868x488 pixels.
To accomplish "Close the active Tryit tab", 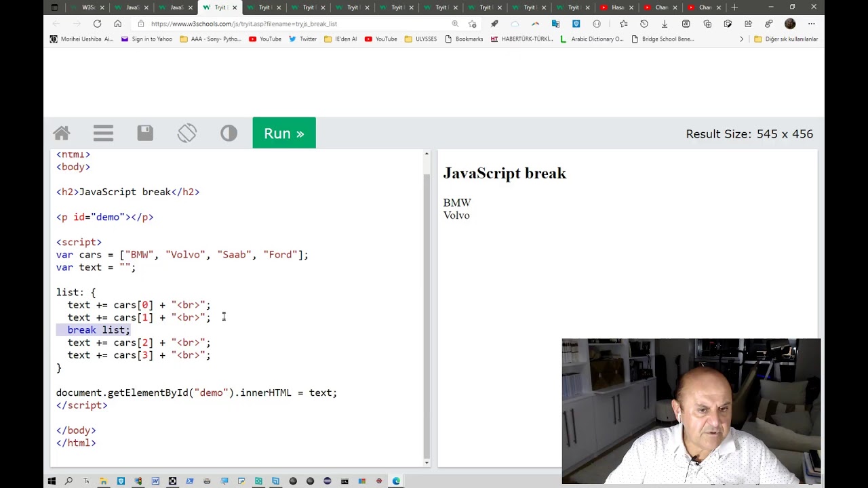I will coord(235,7).
